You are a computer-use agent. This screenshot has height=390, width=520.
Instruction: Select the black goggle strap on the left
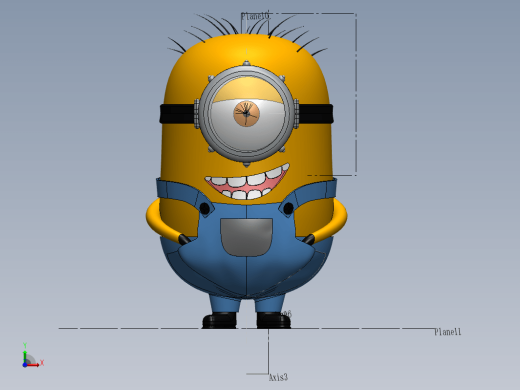point(177,114)
